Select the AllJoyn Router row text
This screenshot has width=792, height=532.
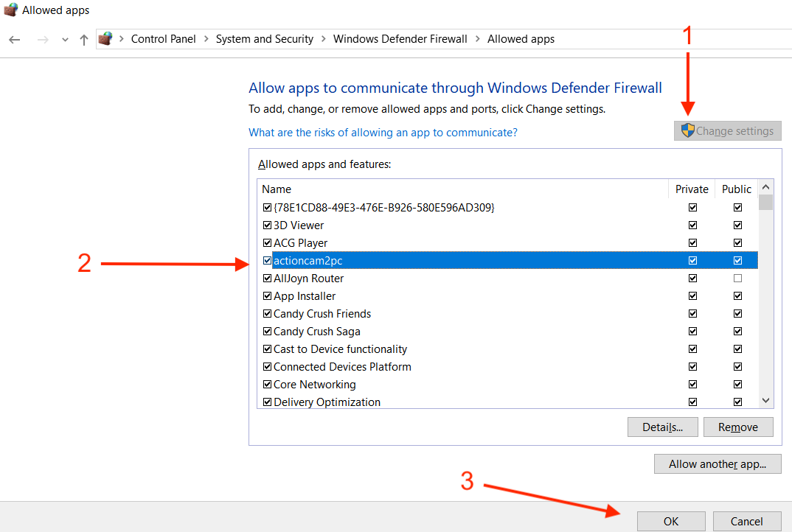click(309, 278)
